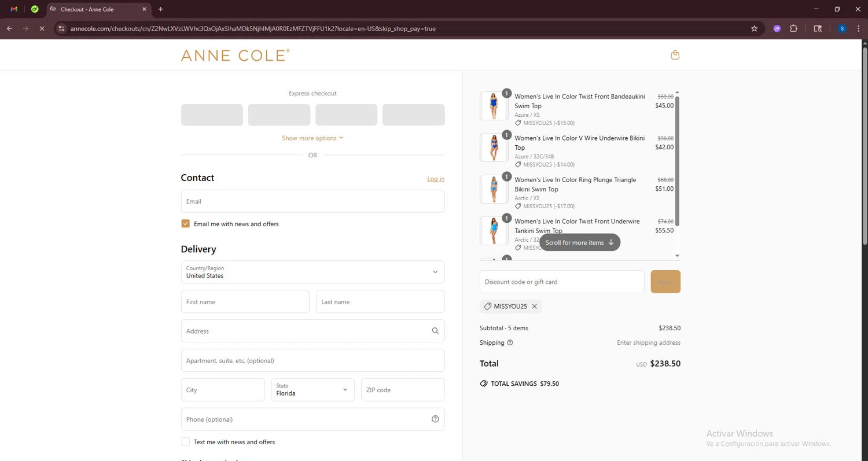Bookmark this page with the star icon
The height and width of the screenshot is (461, 868).
coord(754,28)
